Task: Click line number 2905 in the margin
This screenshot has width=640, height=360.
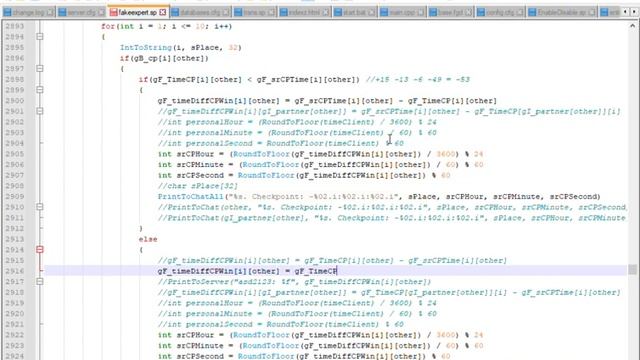Action: (15, 154)
